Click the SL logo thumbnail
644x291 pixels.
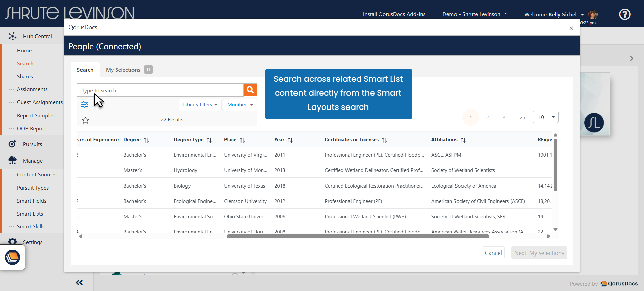point(594,123)
